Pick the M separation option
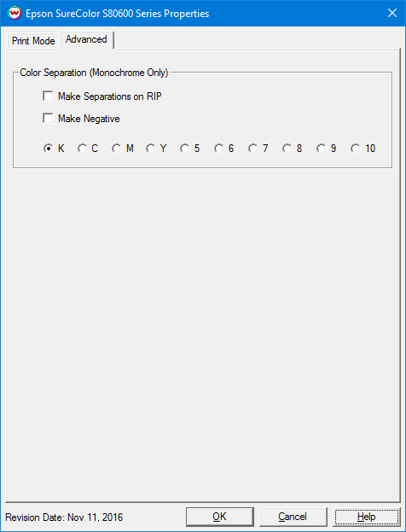Screen dimensions: 406x532 pyautogui.click(x=116, y=149)
